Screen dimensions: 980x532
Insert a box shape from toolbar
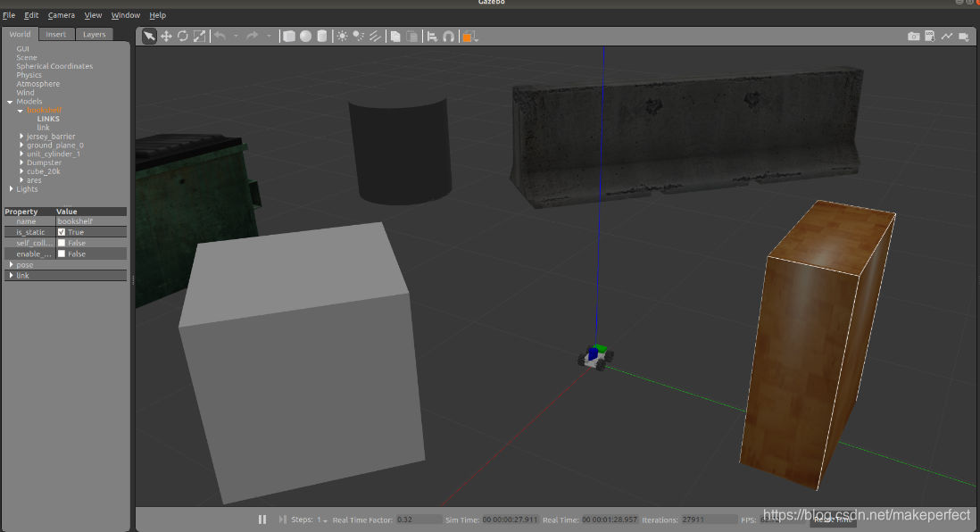point(289,37)
